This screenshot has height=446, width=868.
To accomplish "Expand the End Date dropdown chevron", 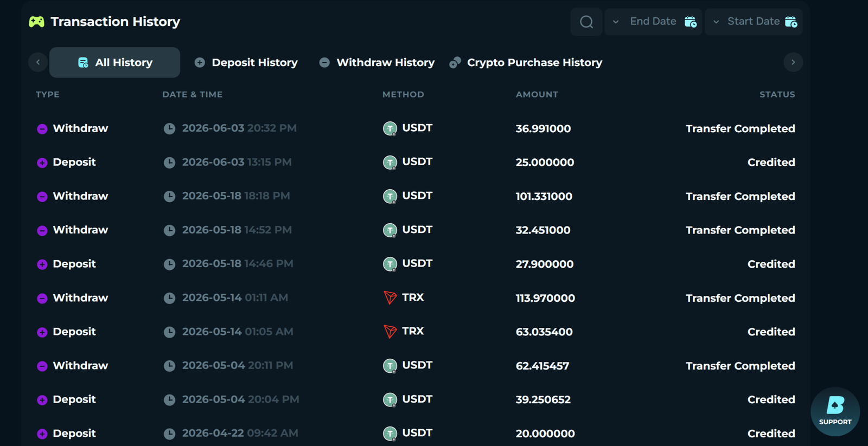I will 616,22.
